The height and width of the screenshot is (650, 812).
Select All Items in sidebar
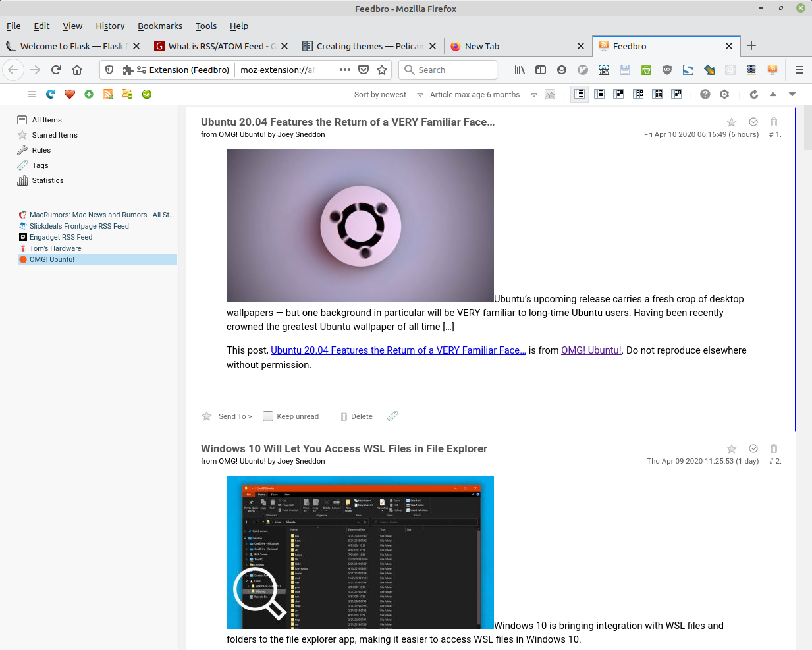47,120
